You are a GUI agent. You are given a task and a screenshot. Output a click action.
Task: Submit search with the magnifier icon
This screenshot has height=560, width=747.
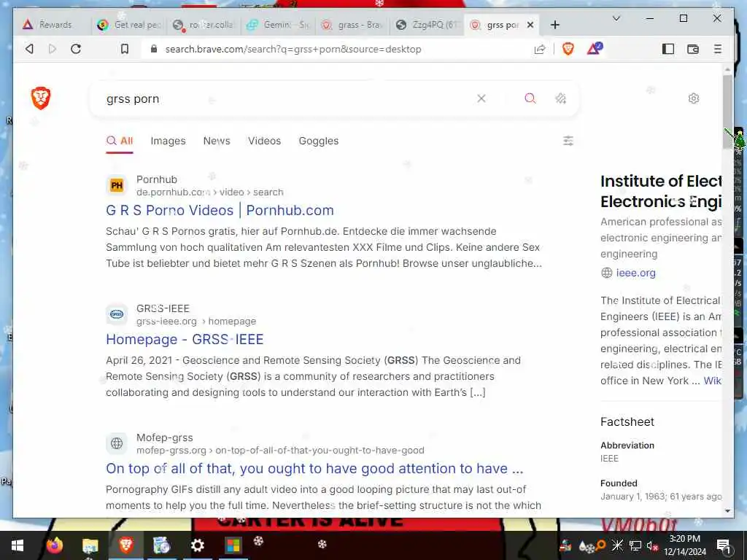pyautogui.click(x=530, y=98)
